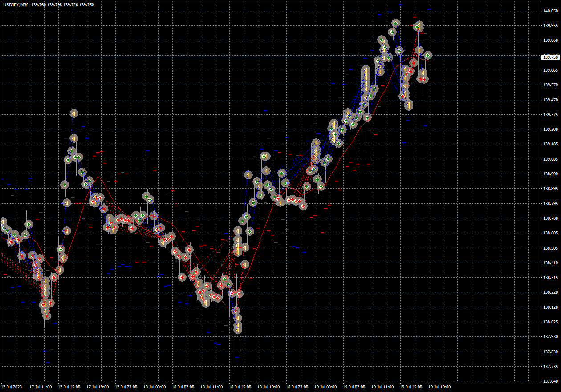561x392 pixels.
Task: Click price scale value 138.990
Action: coord(550,174)
